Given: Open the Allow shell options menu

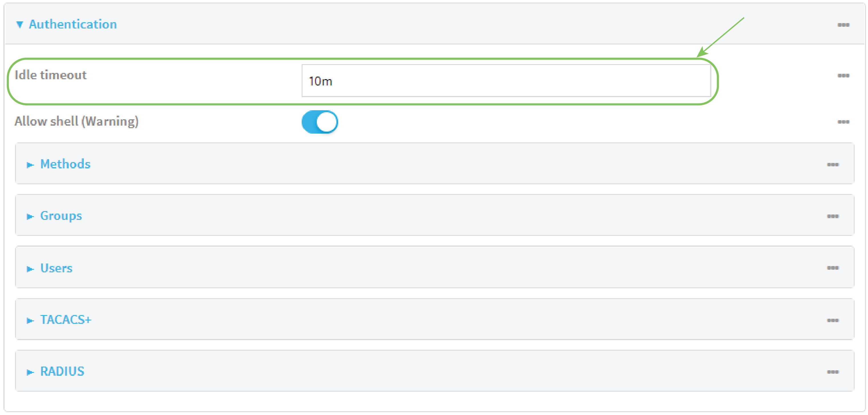Looking at the screenshot, I should pyautogui.click(x=844, y=122).
